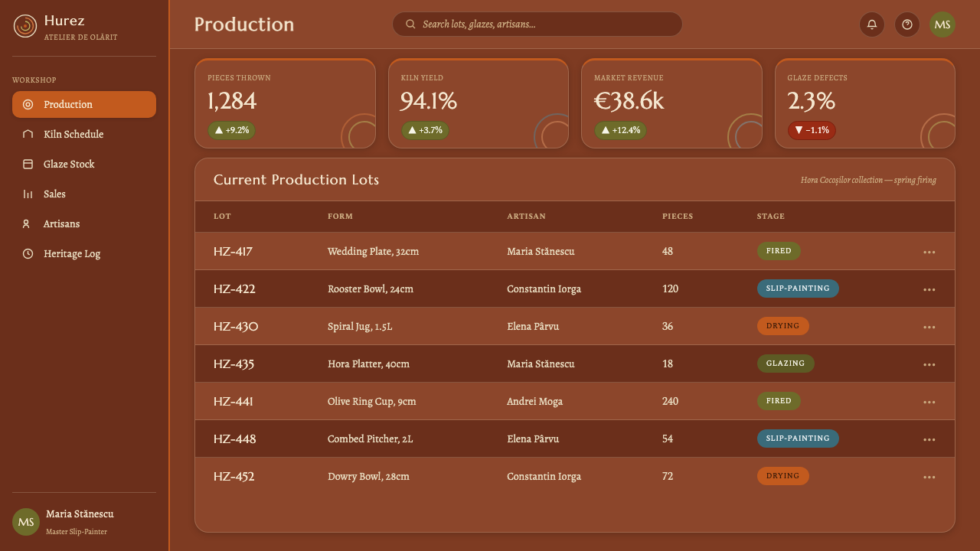Click Spiral Jug, 1.5L form cell
980x551 pixels.
coord(360,327)
